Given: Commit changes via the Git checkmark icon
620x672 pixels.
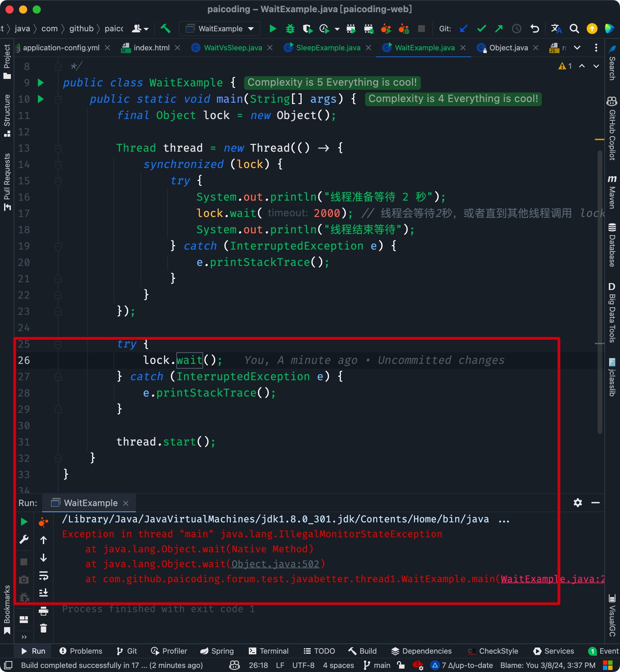Looking at the screenshot, I should [x=482, y=29].
